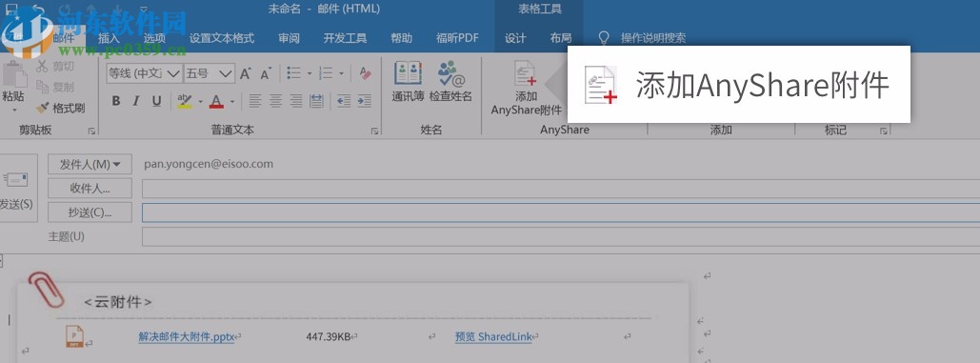
Task: Click the 添加 AnyShare附件 ribbon button
Action: click(526, 88)
